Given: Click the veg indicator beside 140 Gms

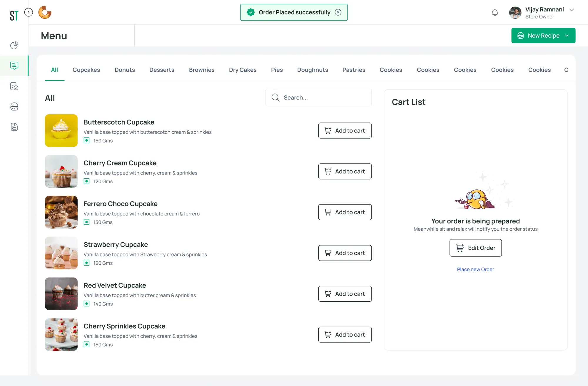Looking at the screenshot, I should [86, 304].
